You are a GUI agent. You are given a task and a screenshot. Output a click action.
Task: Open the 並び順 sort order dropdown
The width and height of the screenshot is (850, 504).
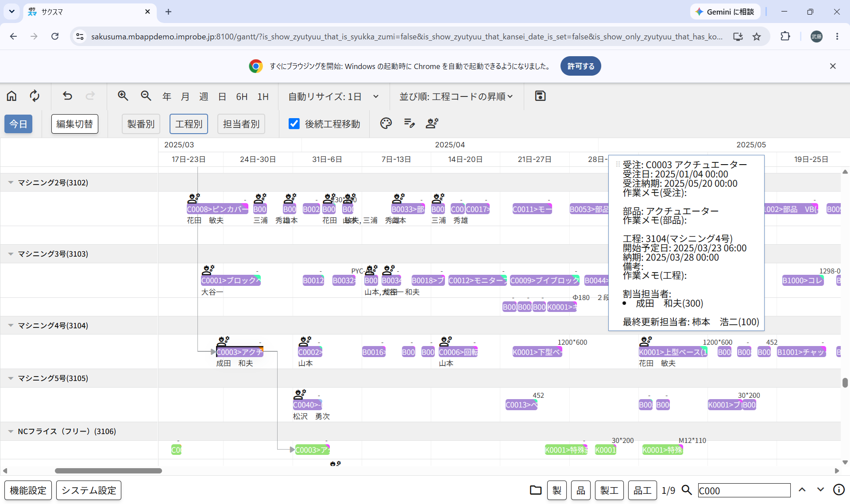(x=456, y=96)
